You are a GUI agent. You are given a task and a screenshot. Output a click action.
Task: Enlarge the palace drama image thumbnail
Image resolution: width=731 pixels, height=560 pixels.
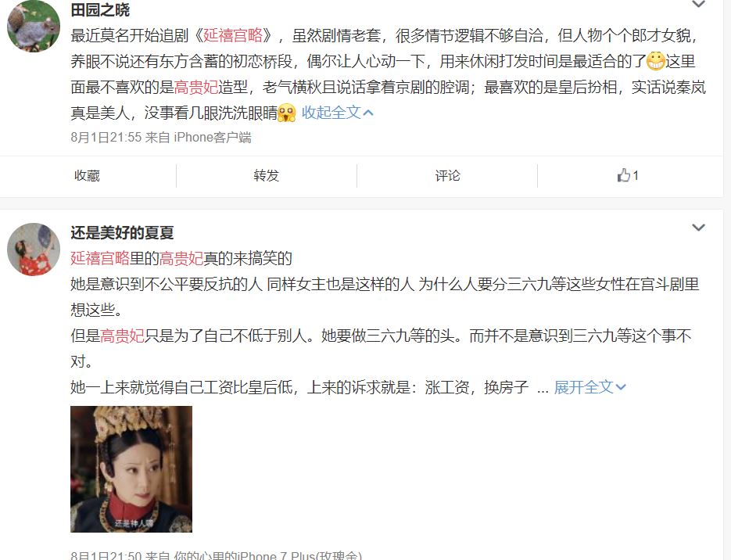[x=131, y=469]
